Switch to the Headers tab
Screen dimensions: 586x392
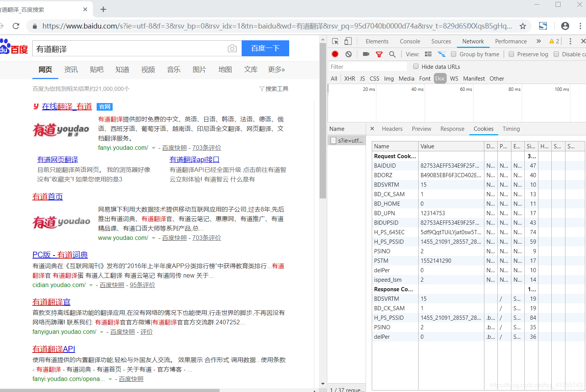pos(392,129)
